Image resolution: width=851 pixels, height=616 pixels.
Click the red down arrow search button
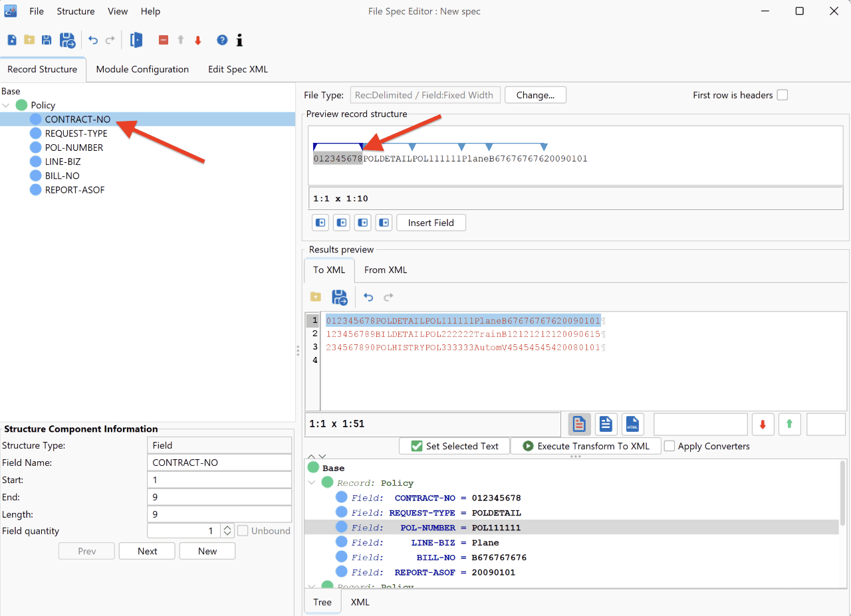pos(763,424)
